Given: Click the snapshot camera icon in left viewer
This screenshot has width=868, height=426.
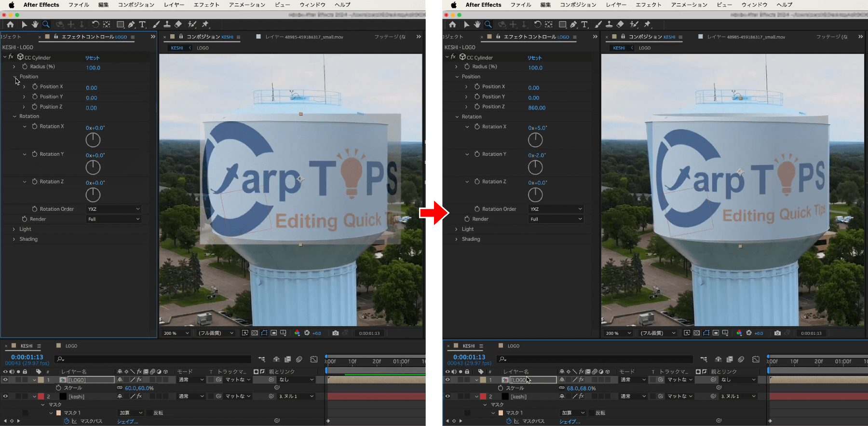Looking at the screenshot, I should 336,333.
